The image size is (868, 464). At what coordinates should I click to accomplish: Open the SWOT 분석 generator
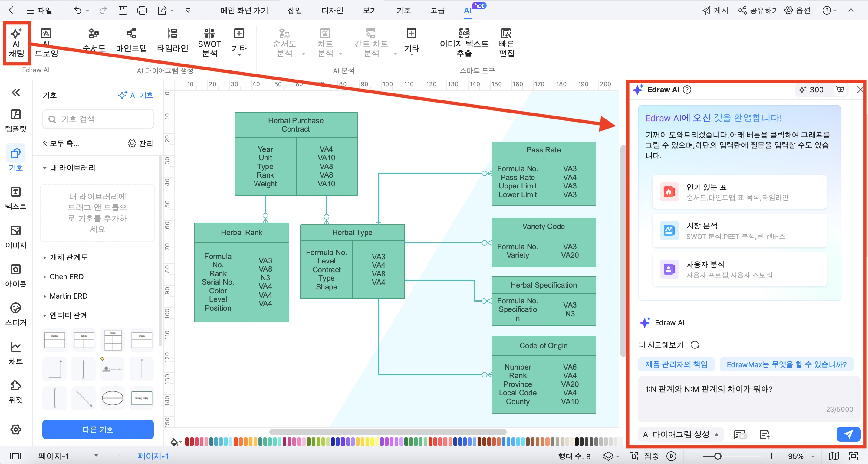tap(209, 42)
